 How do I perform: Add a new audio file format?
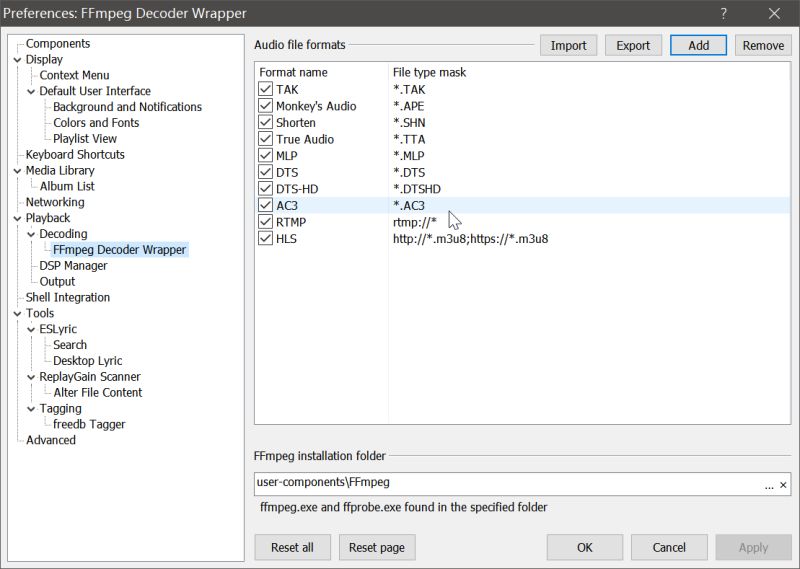698,45
